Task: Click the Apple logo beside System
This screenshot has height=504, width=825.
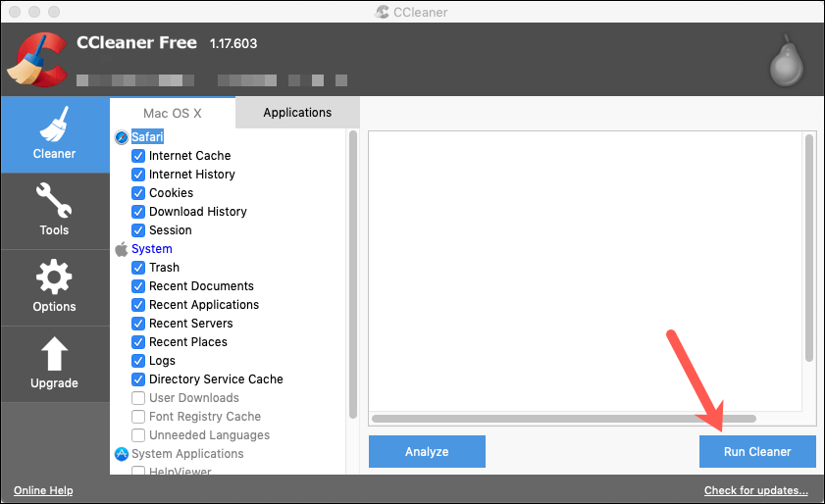Action: tap(122, 249)
